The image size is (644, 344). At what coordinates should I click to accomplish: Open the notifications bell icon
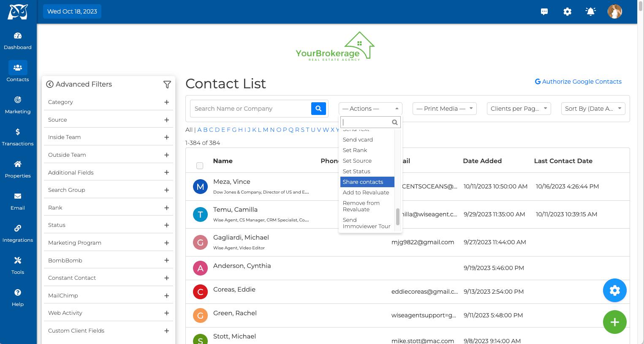[x=591, y=11]
